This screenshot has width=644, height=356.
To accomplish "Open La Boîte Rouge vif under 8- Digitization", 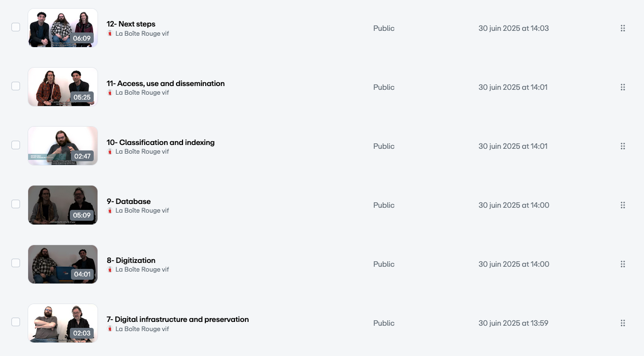I will click(142, 269).
